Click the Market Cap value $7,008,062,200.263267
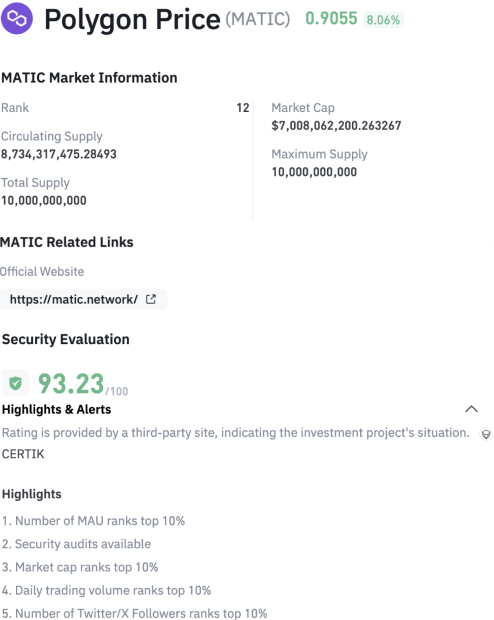Viewport: 494px width, 620px height. (336, 126)
